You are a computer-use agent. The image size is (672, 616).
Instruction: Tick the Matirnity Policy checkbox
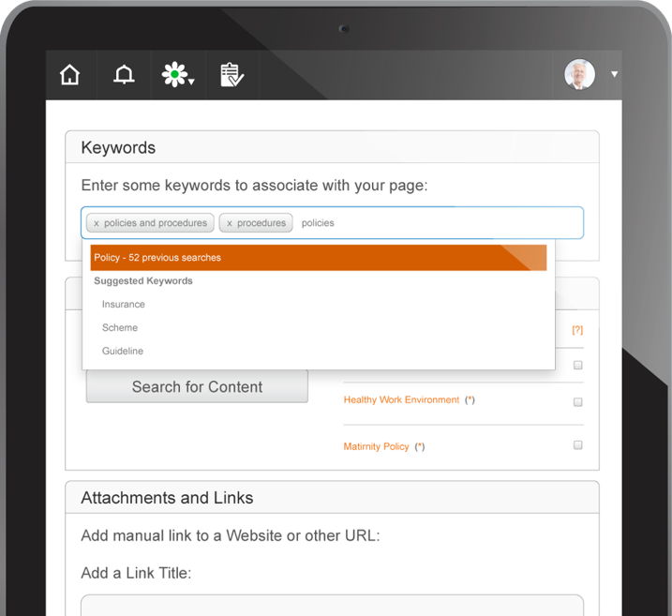click(x=577, y=445)
